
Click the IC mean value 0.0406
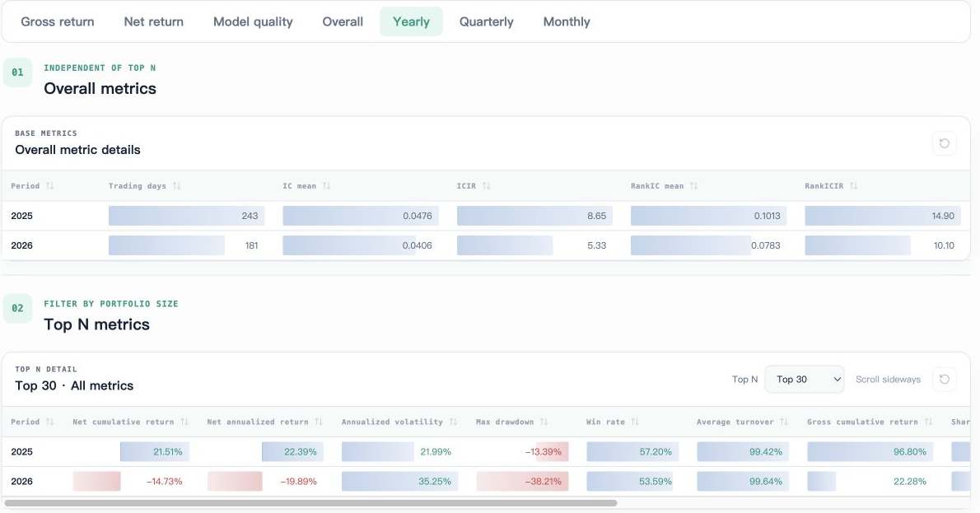pyautogui.click(x=417, y=245)
